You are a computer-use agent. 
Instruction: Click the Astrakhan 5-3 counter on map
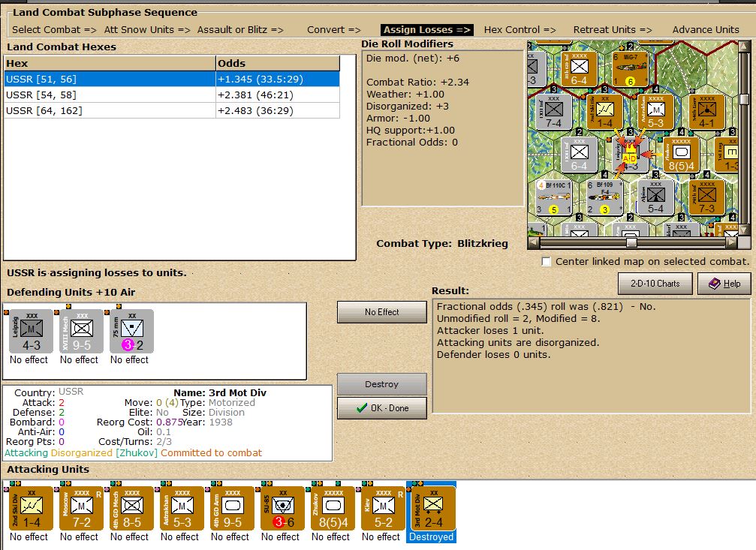(655, 112)
